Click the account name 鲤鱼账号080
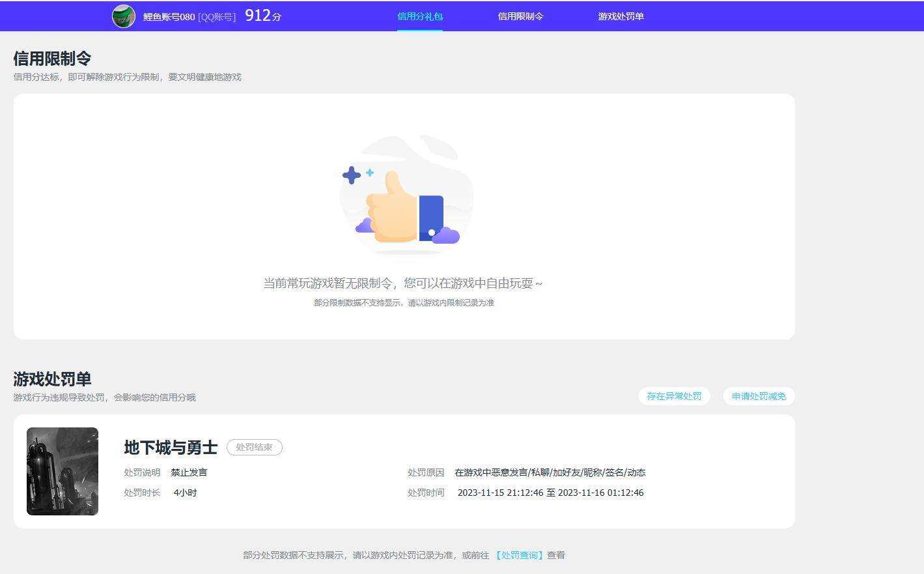Image resolution: width=924 pixels, height=574 pixels. 169,17
